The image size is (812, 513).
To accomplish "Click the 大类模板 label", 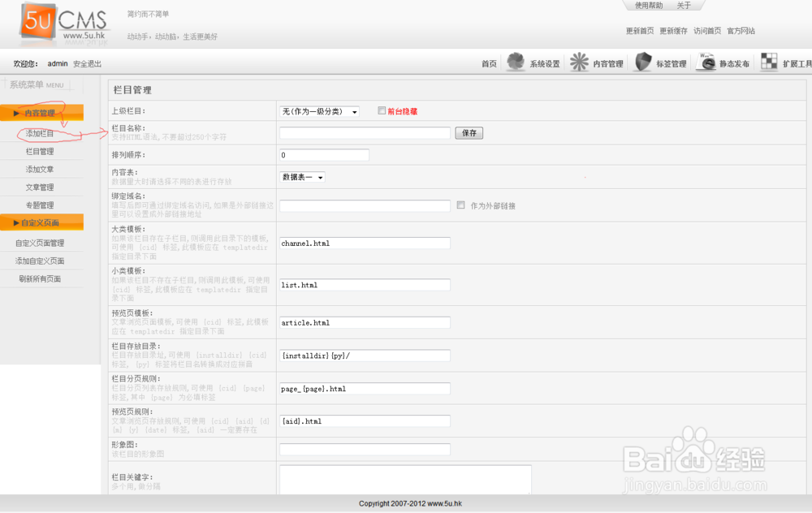I will coord(128,229).
